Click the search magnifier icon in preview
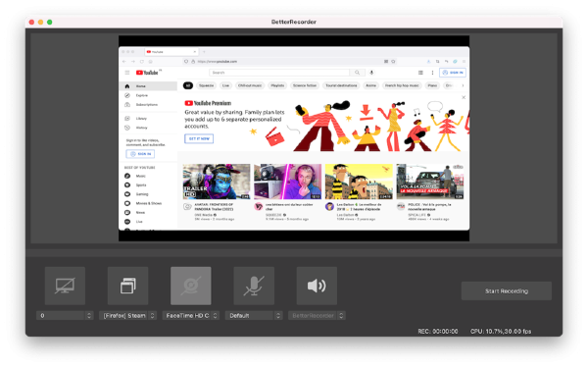 pyautogui.click(x=357, y=73)
